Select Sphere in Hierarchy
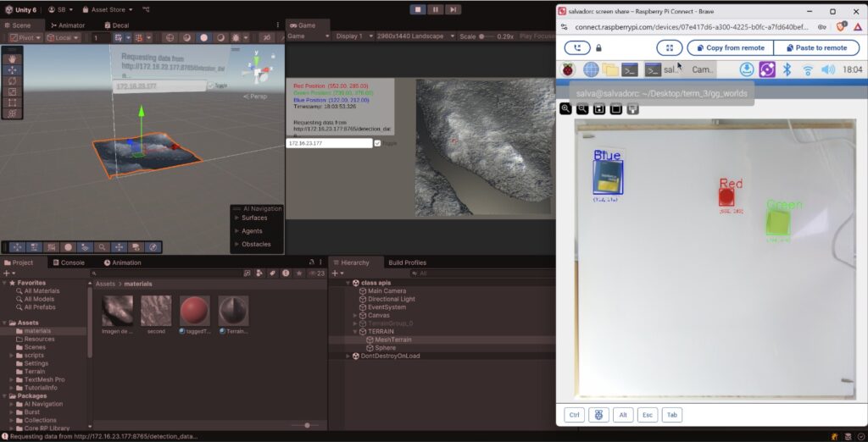The image size is (868, 442). (386, 348)
